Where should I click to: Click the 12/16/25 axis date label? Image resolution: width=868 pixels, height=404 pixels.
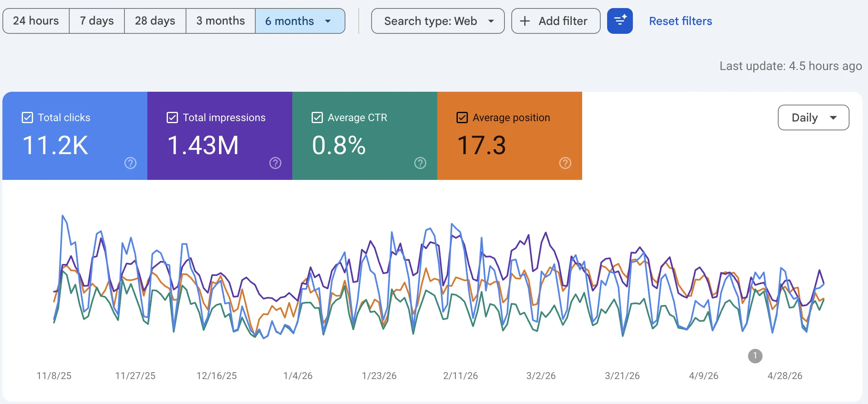(x=217, y=376)
